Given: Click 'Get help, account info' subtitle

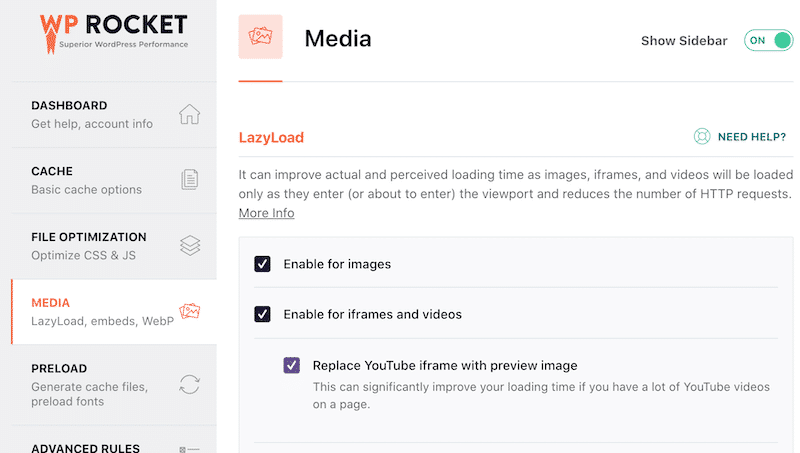Looking at the screenshot, I should [92, 124].
